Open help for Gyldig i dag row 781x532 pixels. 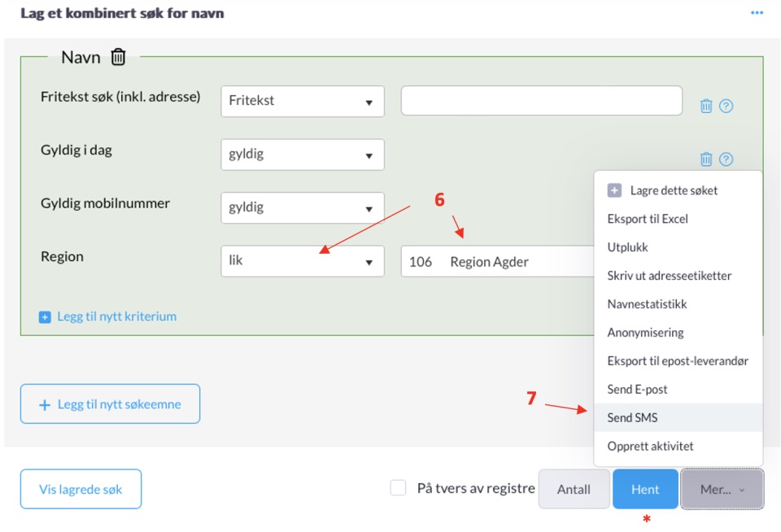coord(726,159)
